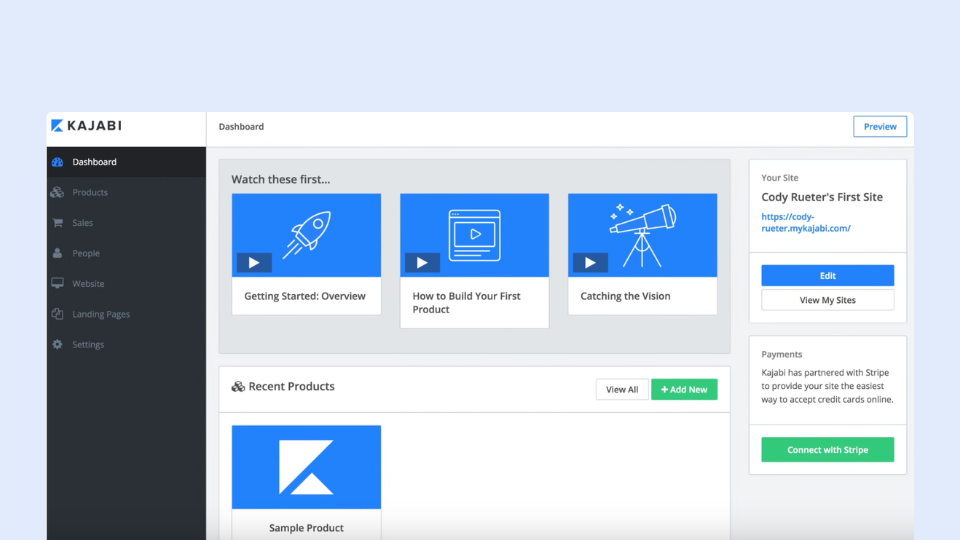Click the Sales cart icon in sidebar

(58, 223)
